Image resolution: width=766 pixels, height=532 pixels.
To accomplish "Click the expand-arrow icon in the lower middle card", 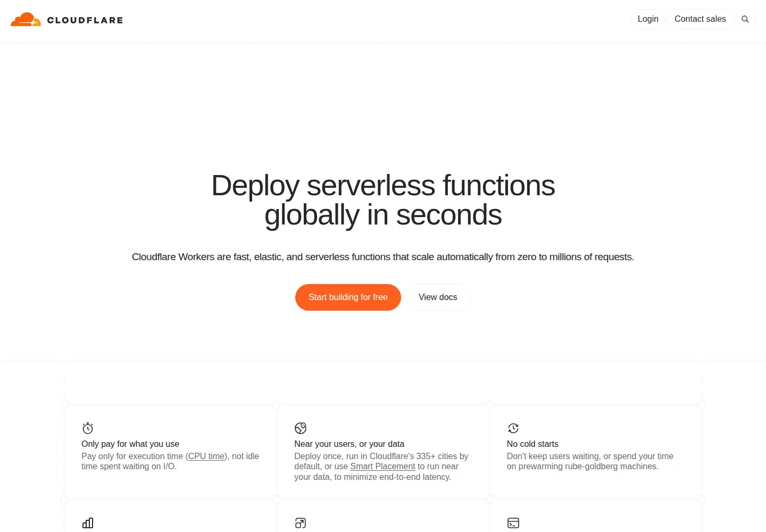I will [x=301, y=523].
